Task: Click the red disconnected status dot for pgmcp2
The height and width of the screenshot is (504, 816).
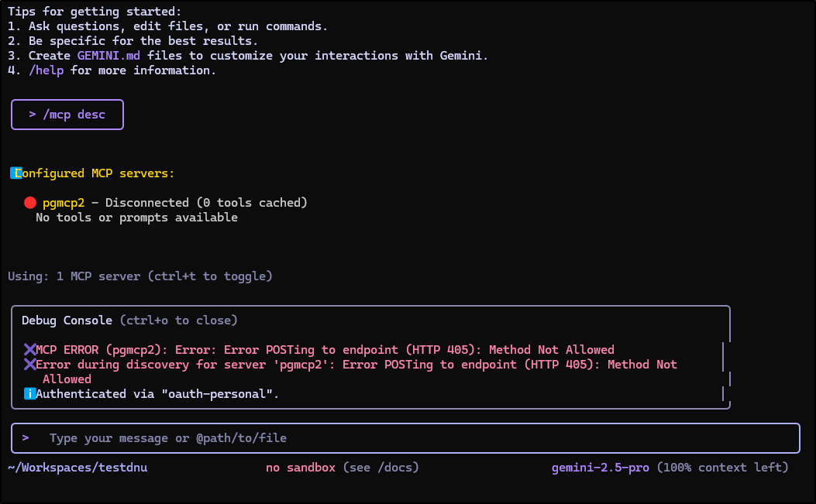Action: click(x=30, y=203)
